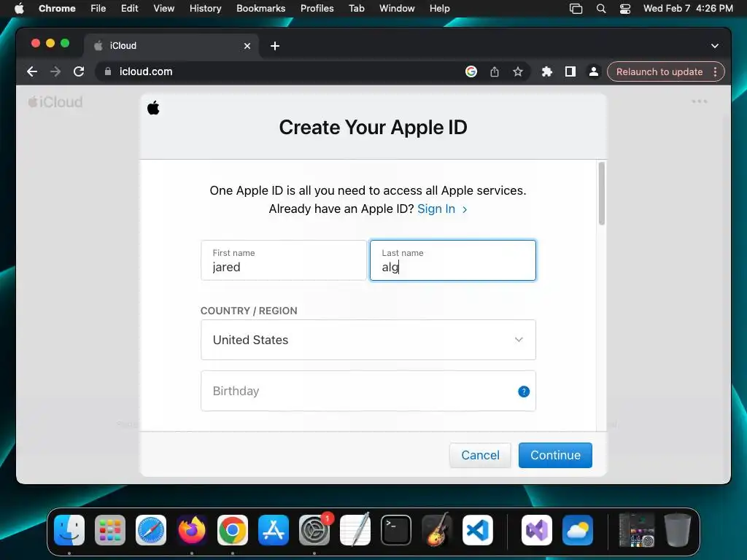Open the Bookmarks menu

click(260, 9)
